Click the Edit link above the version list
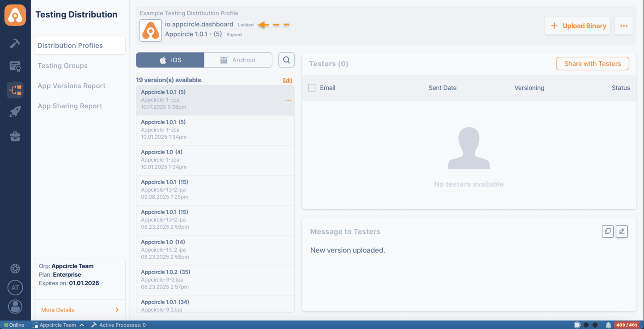Viewport: 644px width, 329px height. 287,80
